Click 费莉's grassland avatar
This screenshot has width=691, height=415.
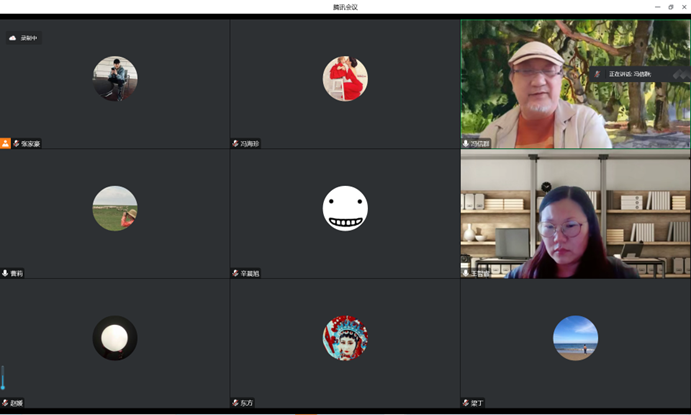pyautogui.click(x=115, y=208)
